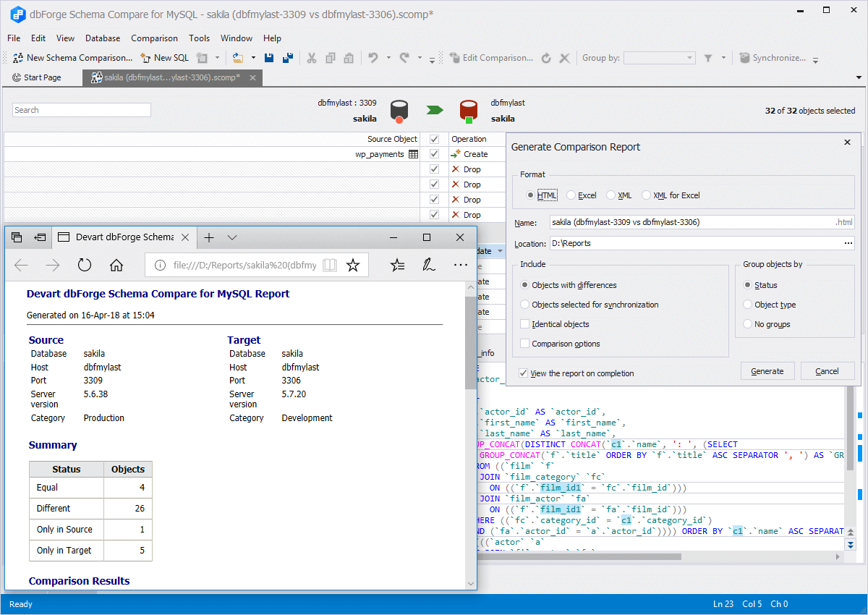The image size is (868, 615).
Task: Click Synchronize in the toolbar
Action: pos(772,58)
